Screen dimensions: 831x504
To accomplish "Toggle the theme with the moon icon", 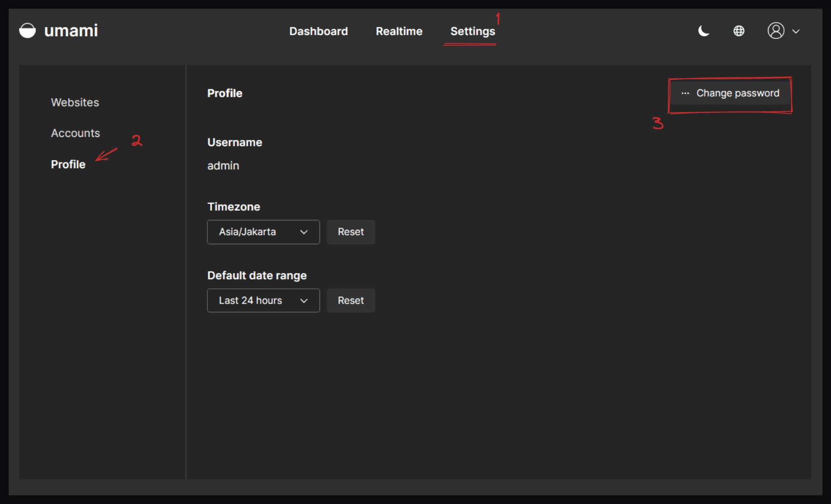I will click(x=704, y=31).
